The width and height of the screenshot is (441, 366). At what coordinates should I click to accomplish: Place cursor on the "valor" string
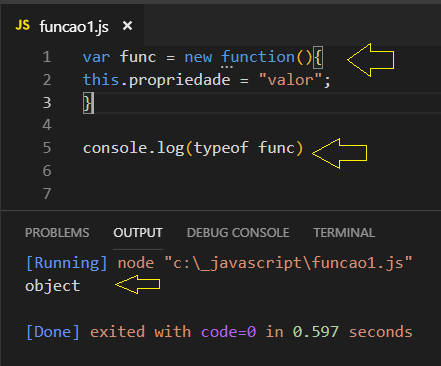(x=291, y=80)
